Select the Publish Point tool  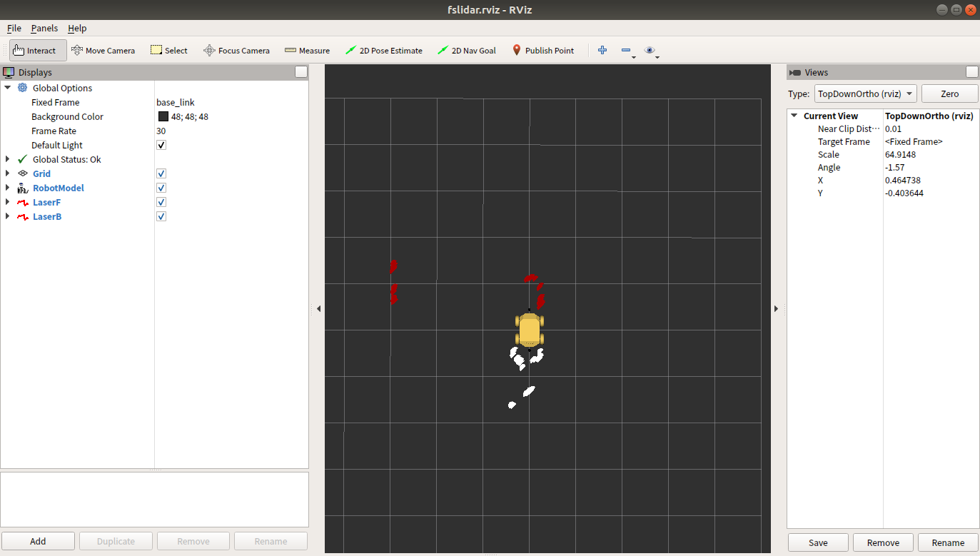542,51
